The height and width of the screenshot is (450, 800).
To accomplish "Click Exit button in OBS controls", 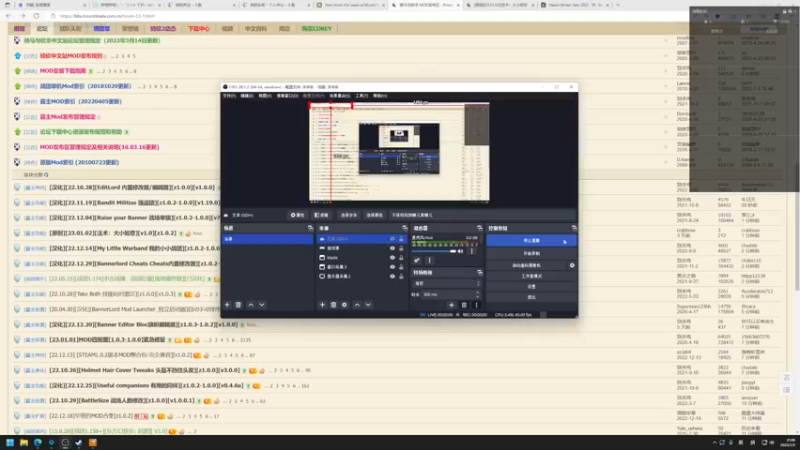I will coord(531,297).
